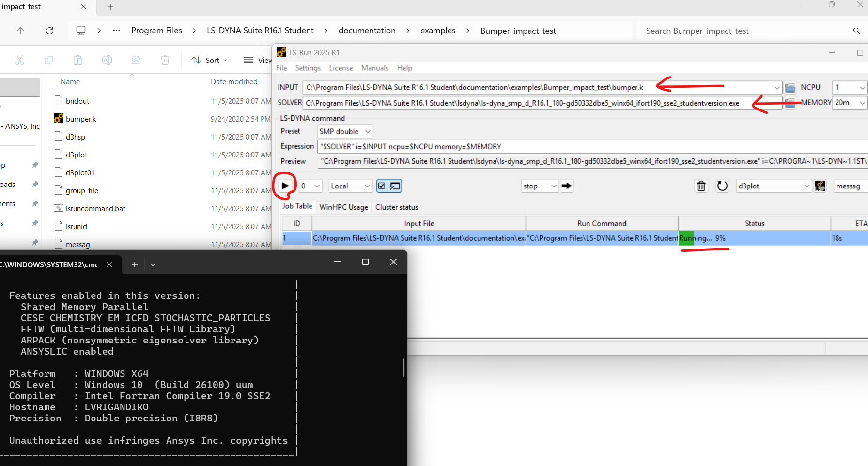This screenshot has height=466, width=868.
Task: Click the black arrow to send stop command
Action: [x=567, y=186]
